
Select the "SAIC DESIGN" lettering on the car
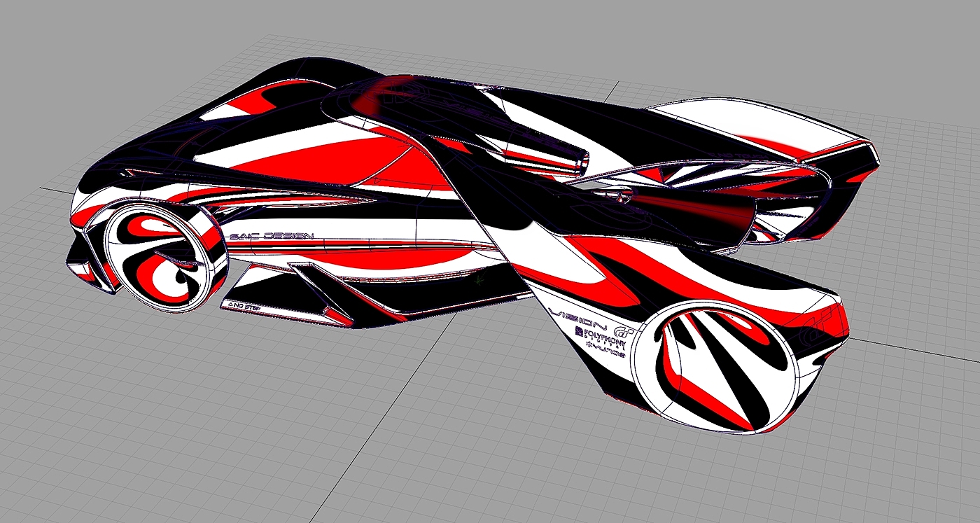click(272, 237)
